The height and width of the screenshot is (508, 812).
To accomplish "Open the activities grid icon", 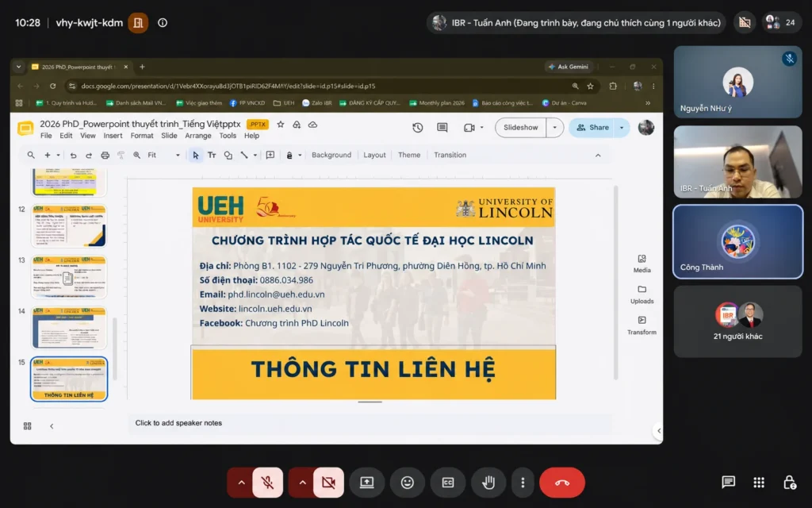I will coord(759,483).
